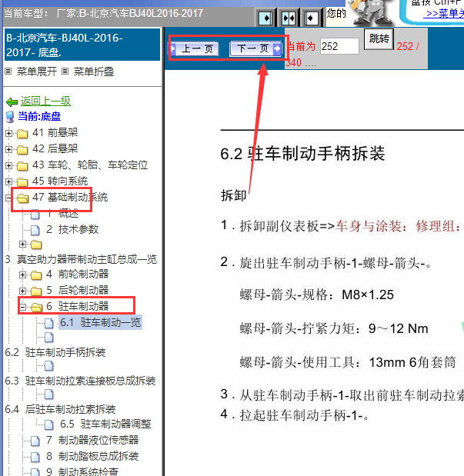Image resolution: width=464 pixels, height=476 pixels.
Task: Expand all menus with 菜单展开
Action: (x=36, y=72)
